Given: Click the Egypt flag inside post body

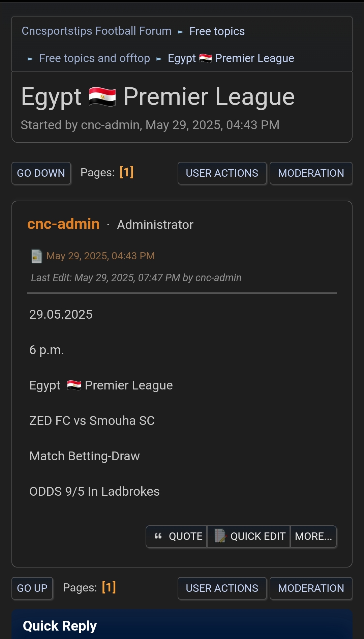Looking at the screenshot, I should (74, 385).
